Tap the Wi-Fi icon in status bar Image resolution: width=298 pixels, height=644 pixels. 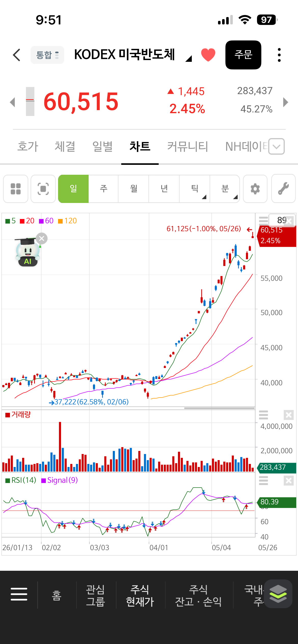245,20
